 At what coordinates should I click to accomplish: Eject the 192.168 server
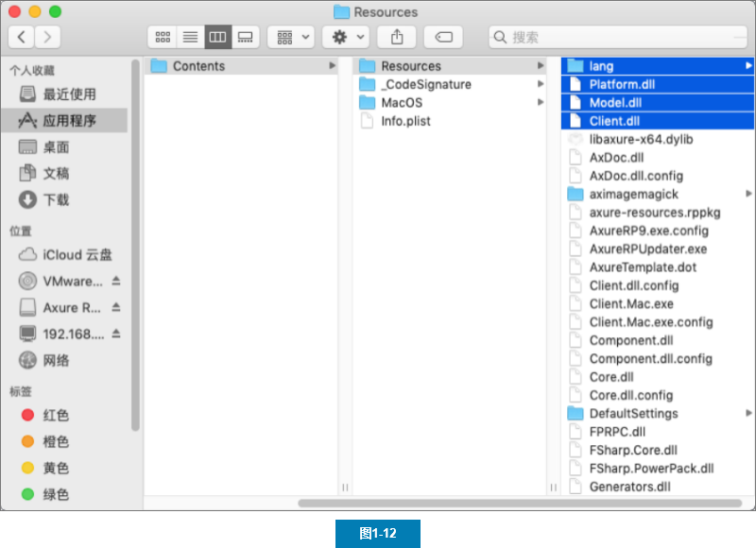pyautogui.click(x=116, y=334)
